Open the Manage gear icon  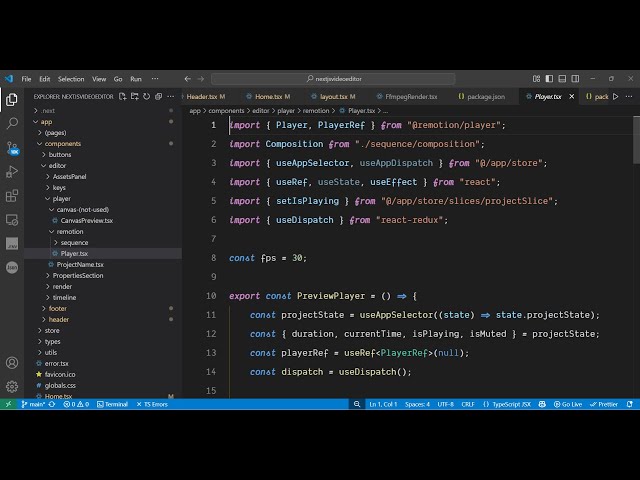point(12,386)
